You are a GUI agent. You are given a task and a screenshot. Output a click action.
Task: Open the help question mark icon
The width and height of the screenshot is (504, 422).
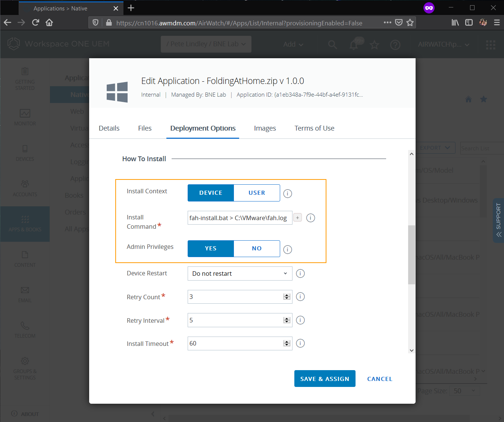tap(395, 45)
